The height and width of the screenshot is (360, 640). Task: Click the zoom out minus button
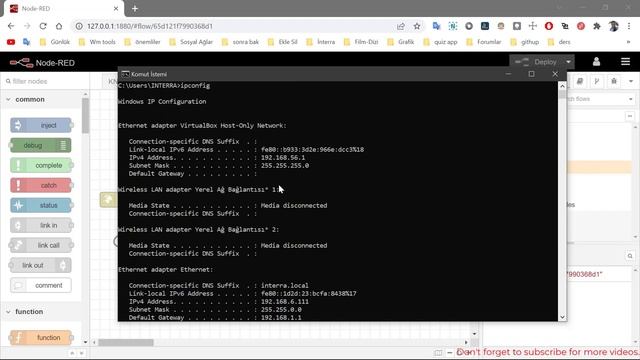click(x=449, y=352)
